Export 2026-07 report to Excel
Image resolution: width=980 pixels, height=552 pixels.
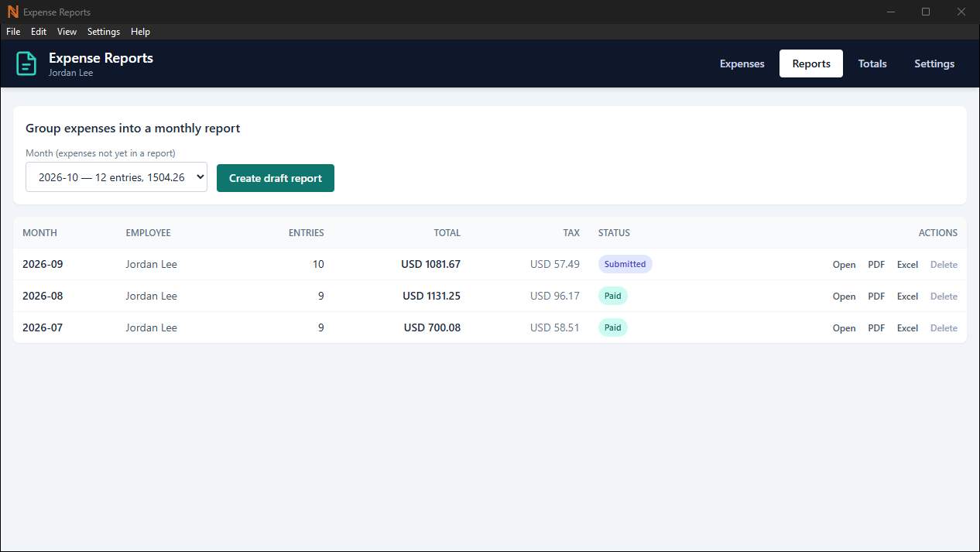907,328
